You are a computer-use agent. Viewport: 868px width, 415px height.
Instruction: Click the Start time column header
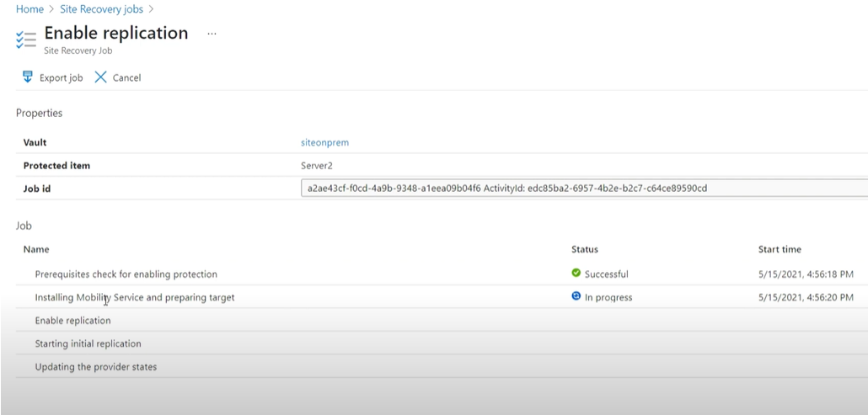[x=780, y=249]
